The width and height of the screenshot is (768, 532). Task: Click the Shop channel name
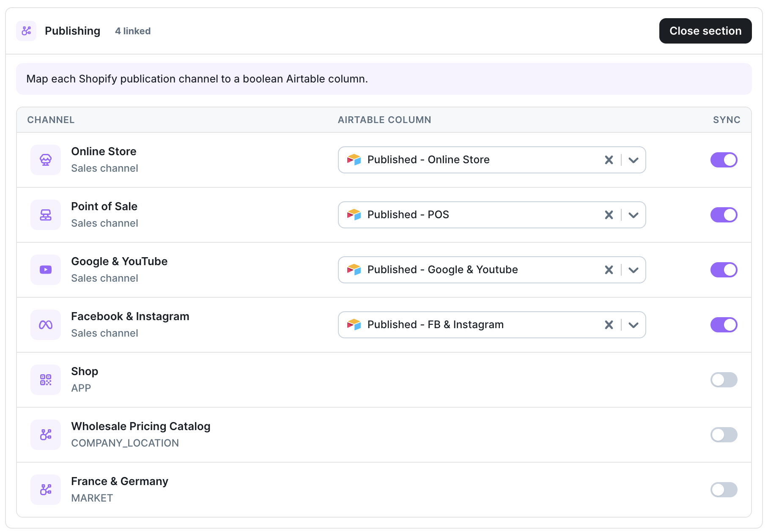click(x=85, y=371)
